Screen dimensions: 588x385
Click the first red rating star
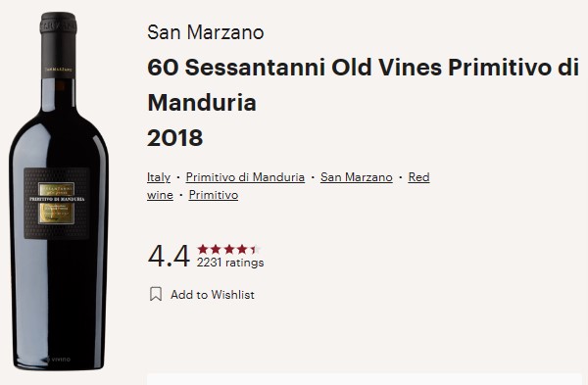click(203, 249)
